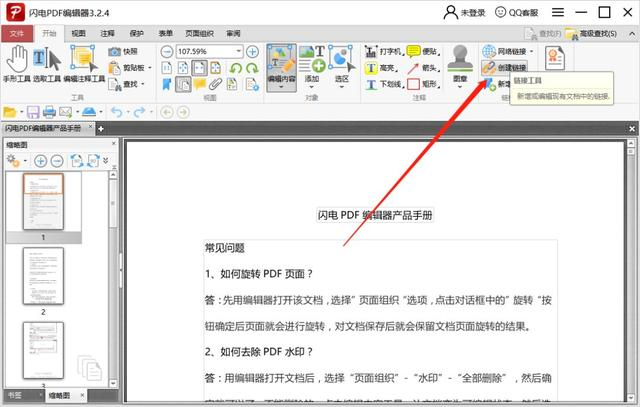Switch to the 审阅 ribbon tab
This screenshot has height=407, width=640.
pos(233,33)
